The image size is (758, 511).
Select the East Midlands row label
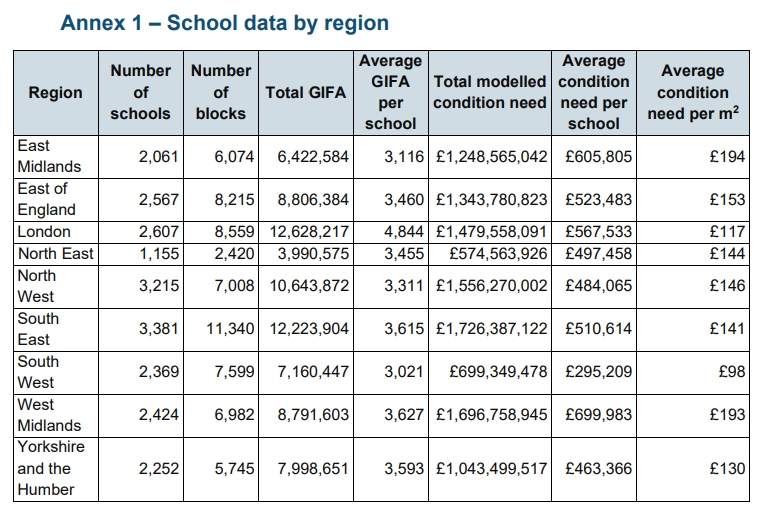point(50,156)
